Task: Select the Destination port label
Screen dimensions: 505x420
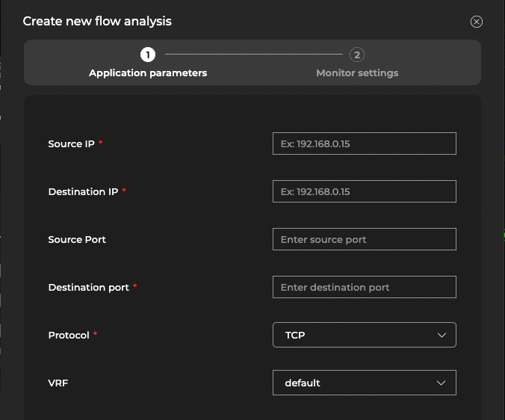Action: (x=89, y=287)
